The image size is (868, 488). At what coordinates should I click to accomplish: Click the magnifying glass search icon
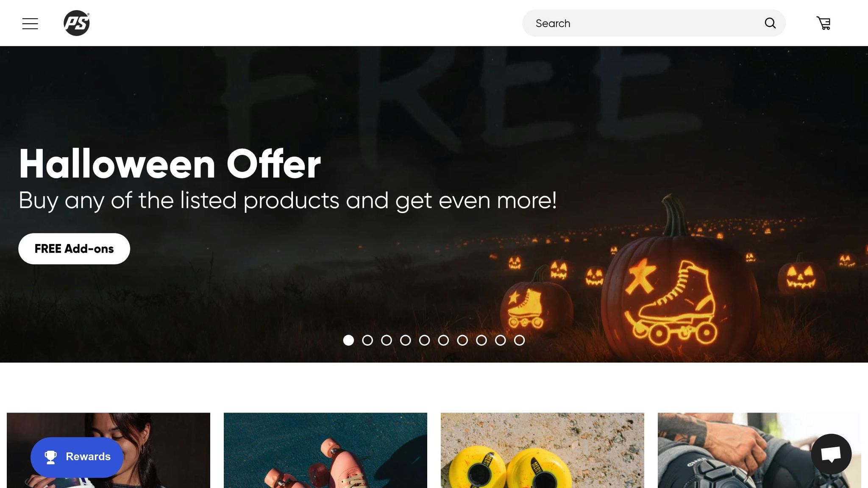[x=770, y=23]
